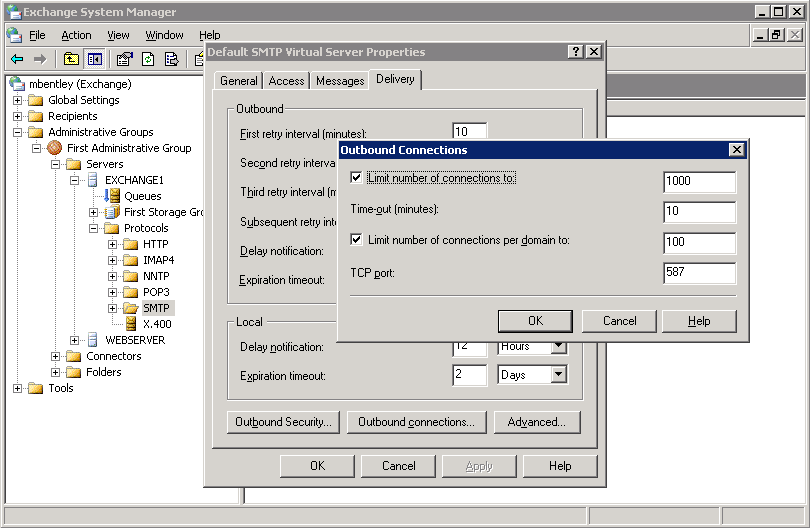Image resolution: width=810 pixels, height=528 pixels.
Task: Expand the WEBSERVER node
Action: 75,340
